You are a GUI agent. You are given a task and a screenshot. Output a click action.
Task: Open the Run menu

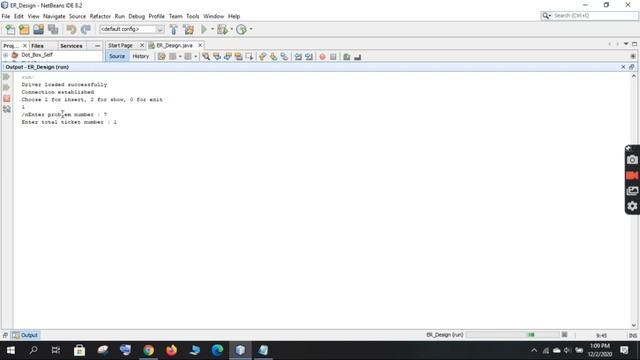pyautogui.click(x=120, y=16)
